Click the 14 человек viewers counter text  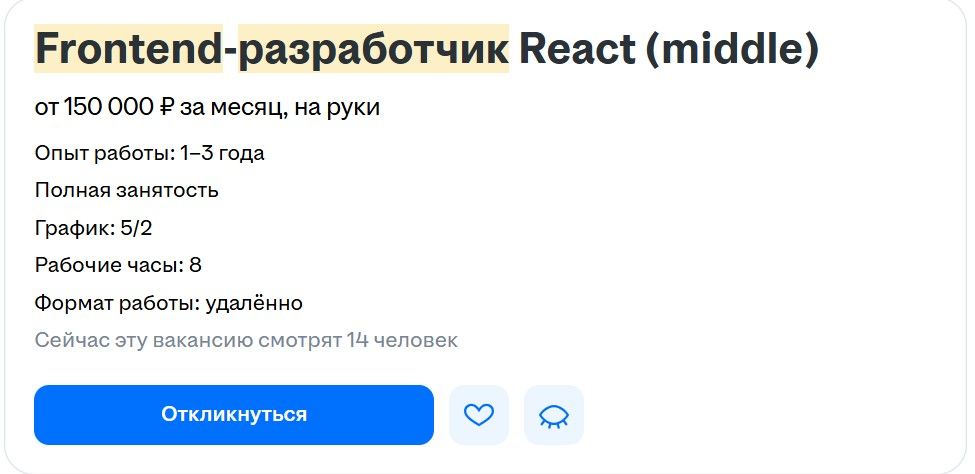pos(402,340)
